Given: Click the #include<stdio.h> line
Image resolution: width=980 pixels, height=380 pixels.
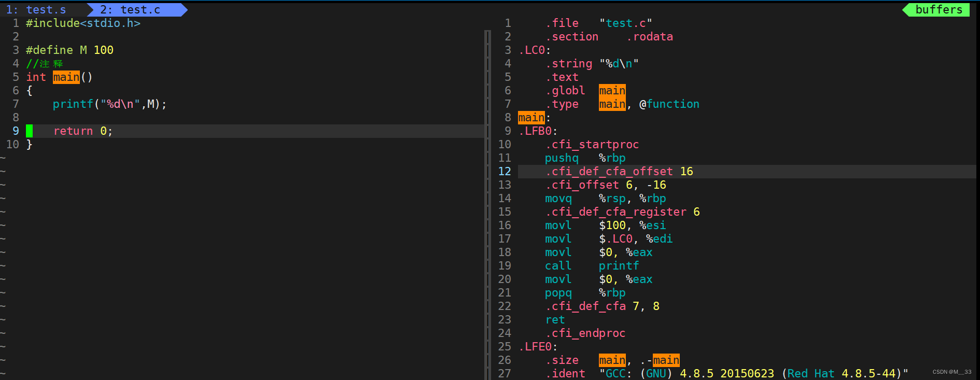Looking at the screenshot, I should [x=83, y=23].
